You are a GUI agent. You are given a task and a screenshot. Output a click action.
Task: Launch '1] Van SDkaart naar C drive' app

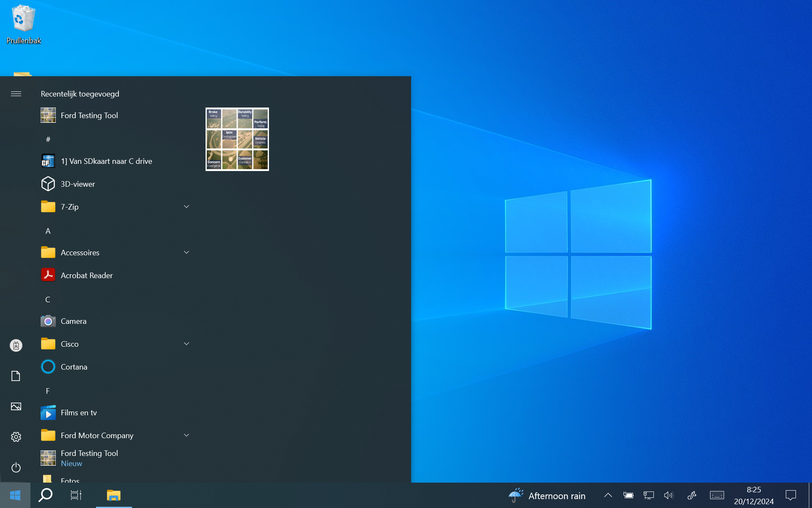click(116, 161)
